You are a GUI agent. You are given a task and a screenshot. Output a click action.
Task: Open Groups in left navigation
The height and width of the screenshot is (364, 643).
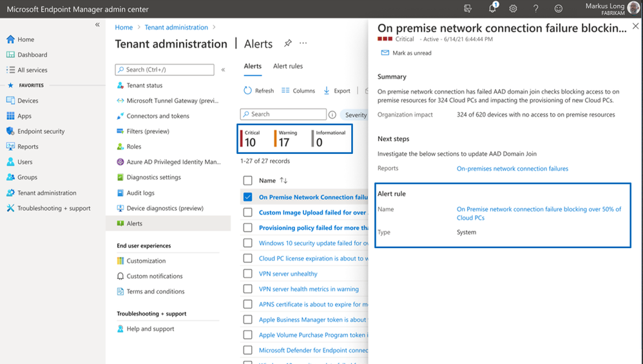22,177
